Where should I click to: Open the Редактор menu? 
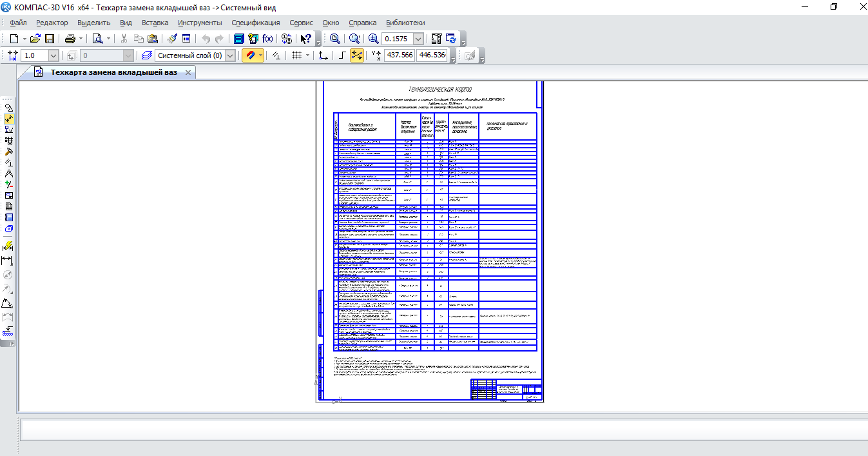52,23
